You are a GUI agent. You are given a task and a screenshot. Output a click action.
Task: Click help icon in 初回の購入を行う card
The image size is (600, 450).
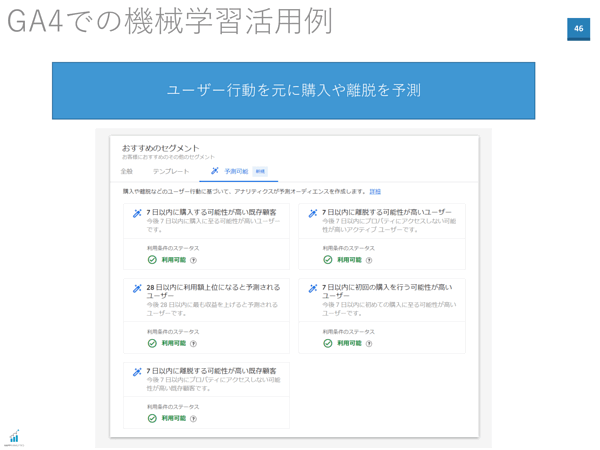[369, 344]
